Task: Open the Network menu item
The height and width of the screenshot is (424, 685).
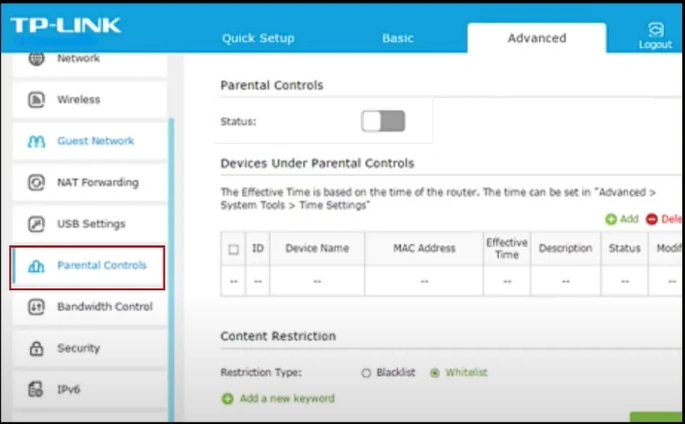Action: coord(90,63)
